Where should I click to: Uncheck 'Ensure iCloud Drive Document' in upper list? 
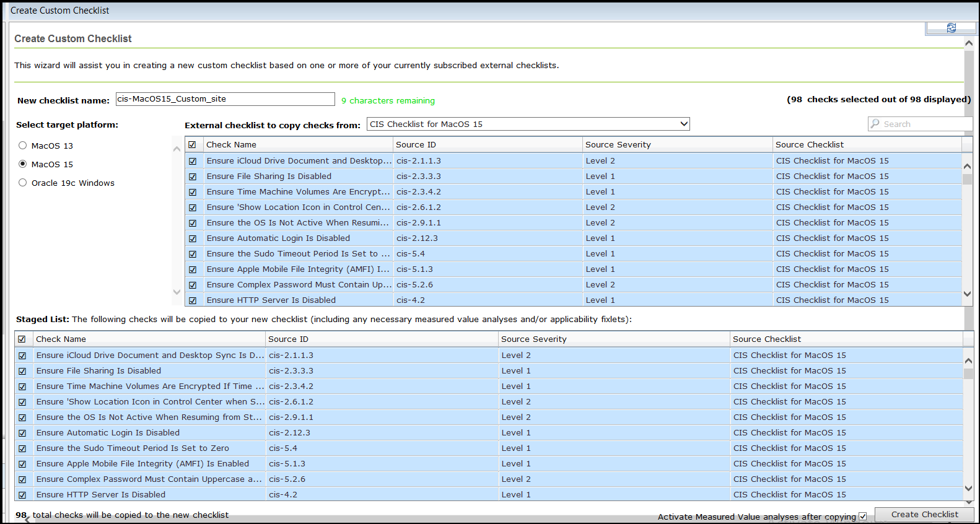tap(193, 161)
